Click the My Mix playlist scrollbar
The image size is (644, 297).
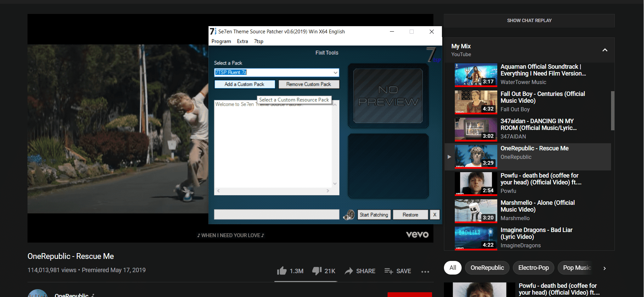click(612, 111)
